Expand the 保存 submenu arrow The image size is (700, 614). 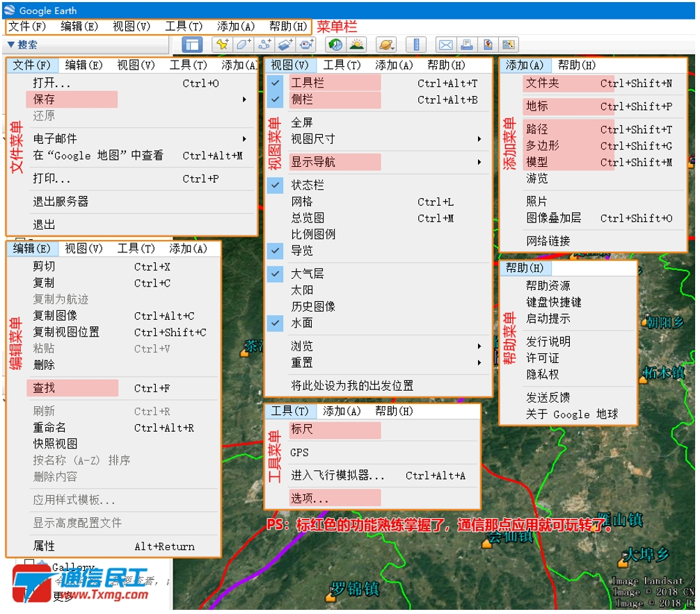pyautogui.click(x=244, y=99)
